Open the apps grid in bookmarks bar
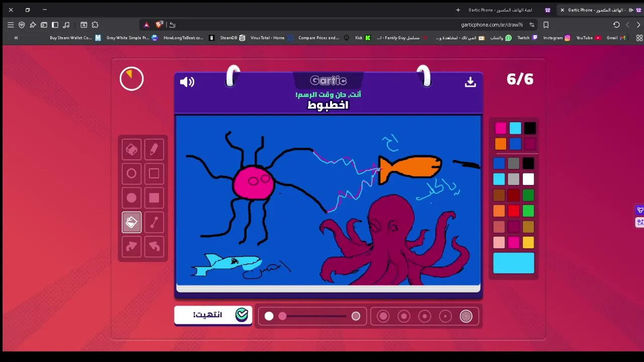 pos(639,38)
